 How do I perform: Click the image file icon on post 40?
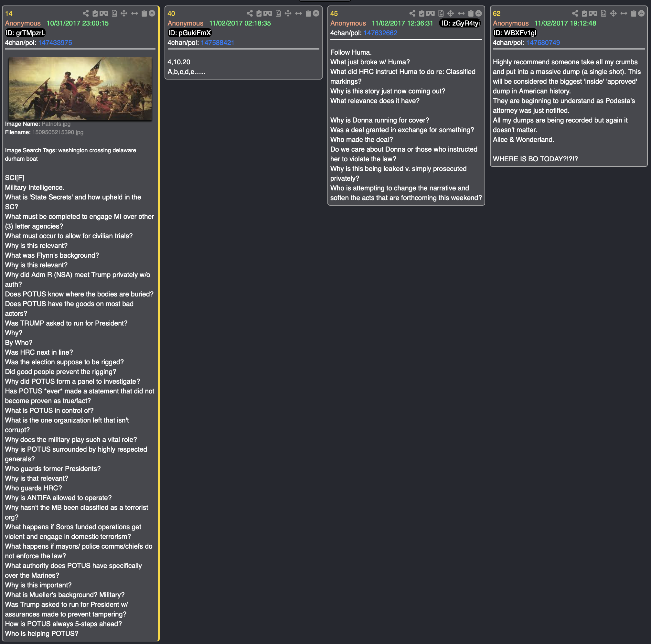[278, 14]
